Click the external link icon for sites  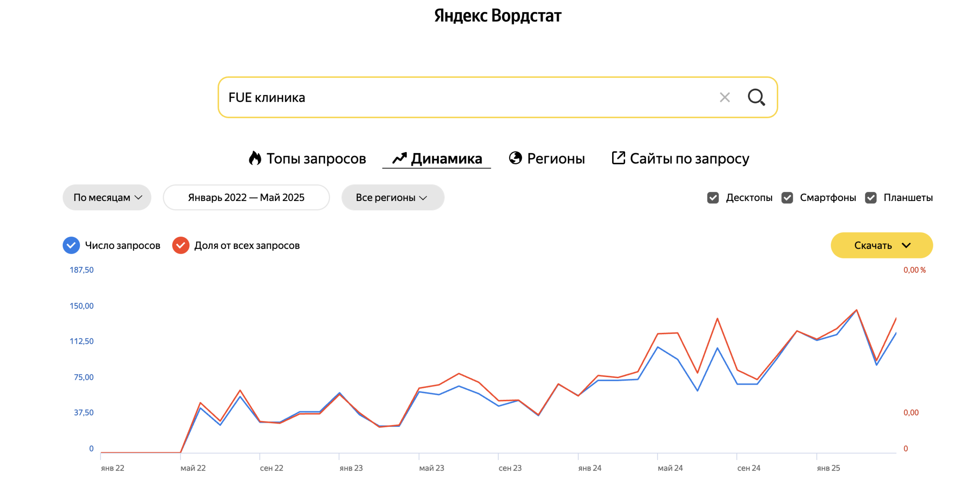coord(618,158)
